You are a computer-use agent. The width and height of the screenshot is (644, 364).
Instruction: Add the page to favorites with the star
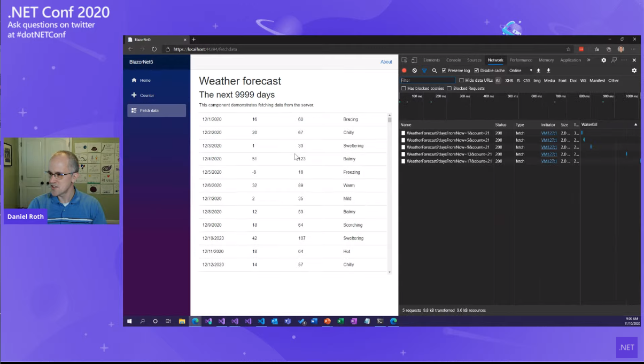[x=568, y=49]
